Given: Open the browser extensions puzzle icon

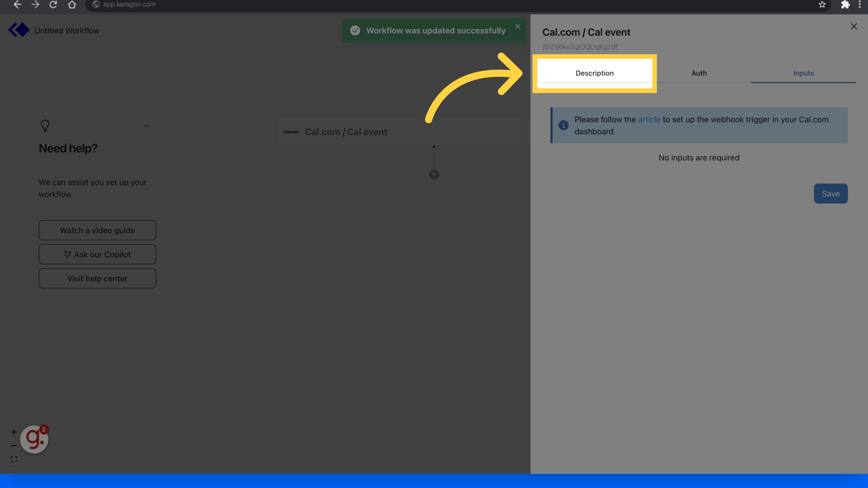Looking at the screenshot, I should pyautogui.click(x=845, y=5).
